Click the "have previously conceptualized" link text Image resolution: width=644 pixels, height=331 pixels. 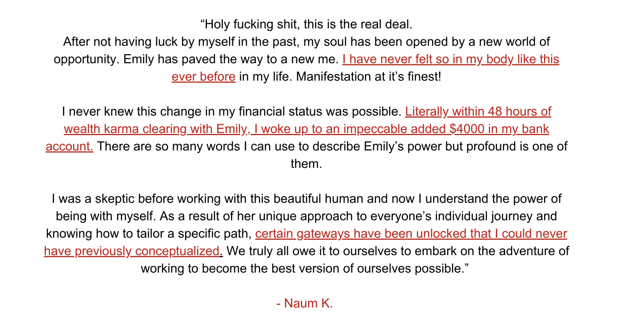[x=131, y=251]
